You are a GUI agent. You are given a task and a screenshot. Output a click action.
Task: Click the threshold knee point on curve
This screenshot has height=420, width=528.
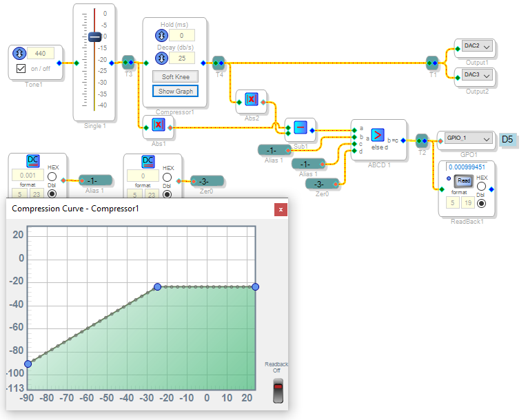click(157, 286)
